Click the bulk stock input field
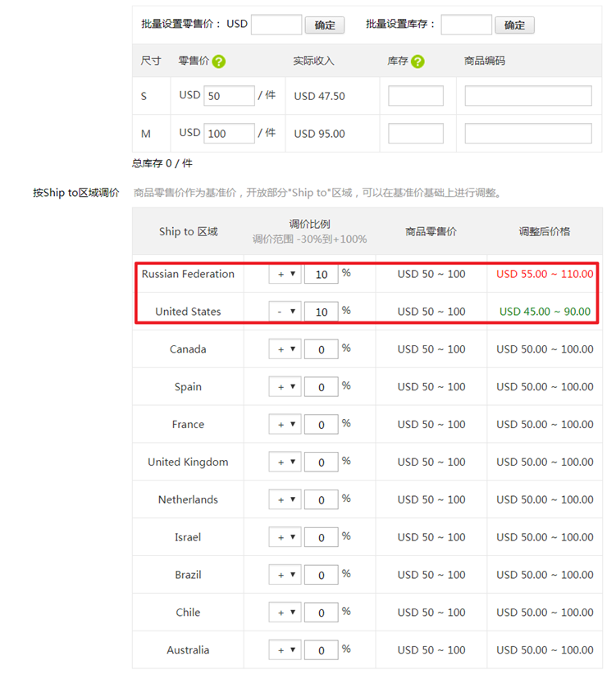This screenshot has width=616, height=679. pos(466,25)
